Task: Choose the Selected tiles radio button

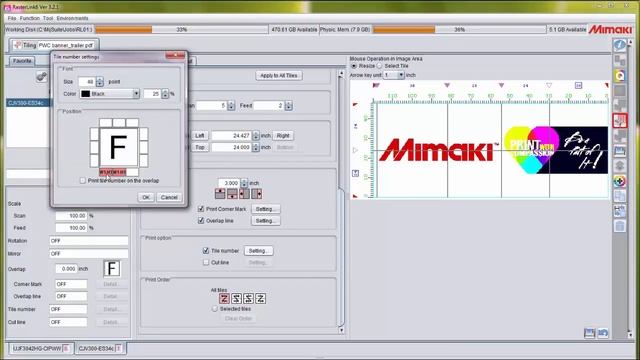Action: point(215,309)
